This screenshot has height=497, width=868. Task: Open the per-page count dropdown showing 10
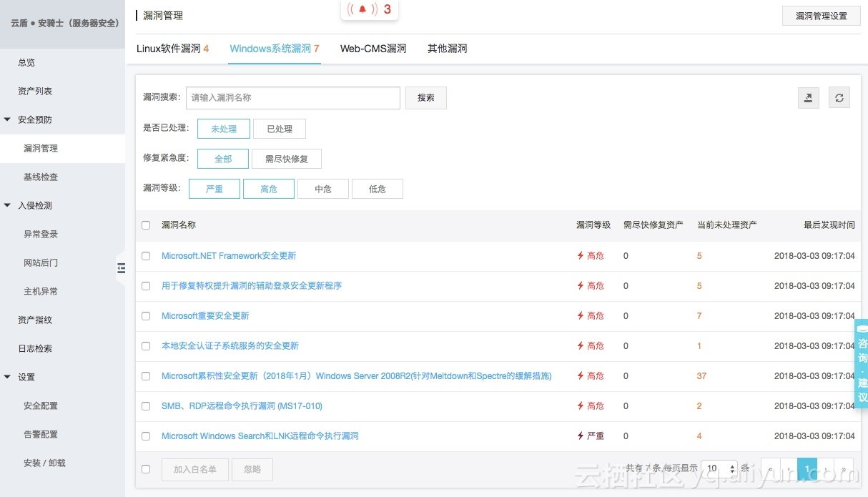pos(719,469)
